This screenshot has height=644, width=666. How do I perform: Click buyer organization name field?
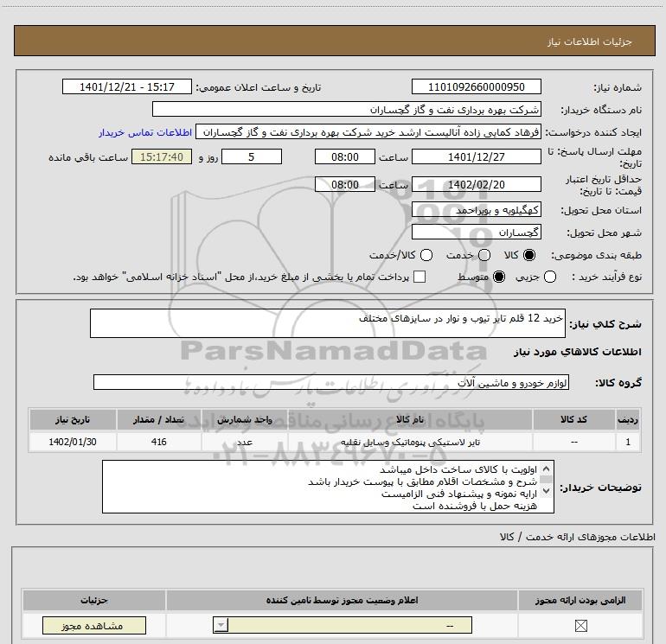click(347, 110)
